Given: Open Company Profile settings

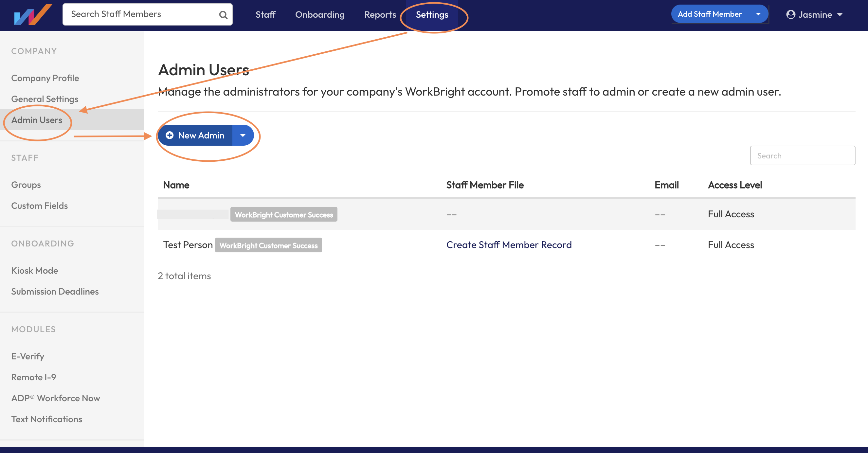Looking at the screenshot, I should click(x=45, y=78).
